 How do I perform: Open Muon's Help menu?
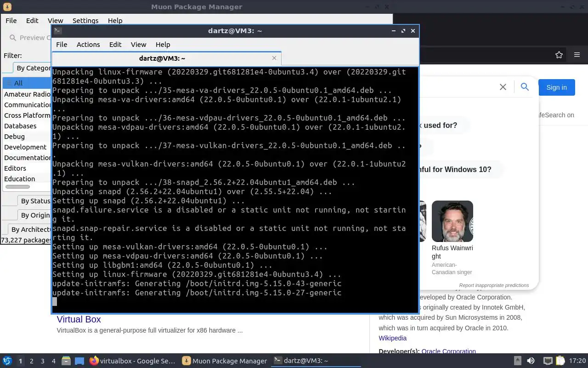(115, 21)
